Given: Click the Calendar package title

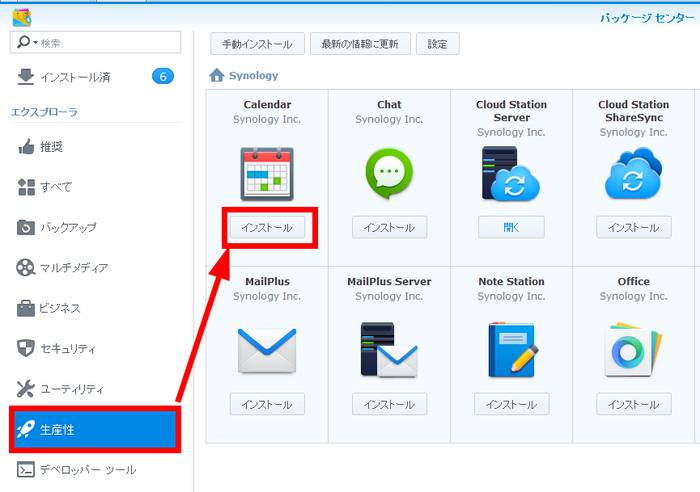Looking at the screenshot, I should click(x=267, y=104).
